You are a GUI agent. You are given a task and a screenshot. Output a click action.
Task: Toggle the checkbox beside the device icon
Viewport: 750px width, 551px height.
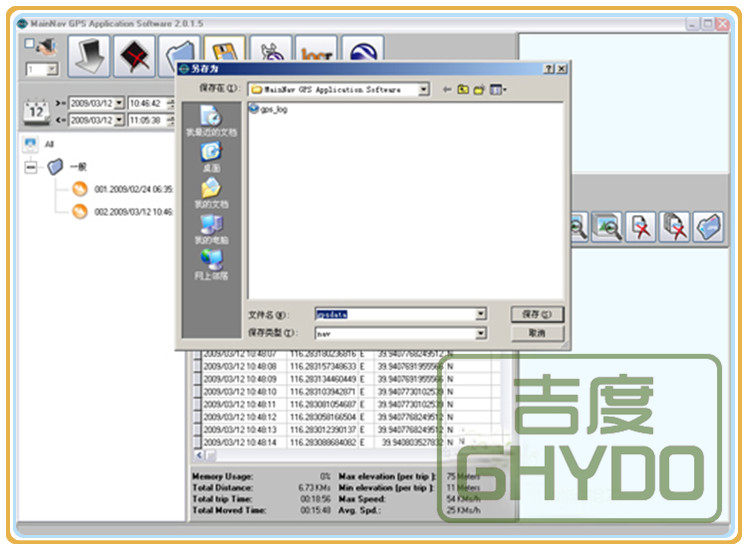(x=29, y=44)
